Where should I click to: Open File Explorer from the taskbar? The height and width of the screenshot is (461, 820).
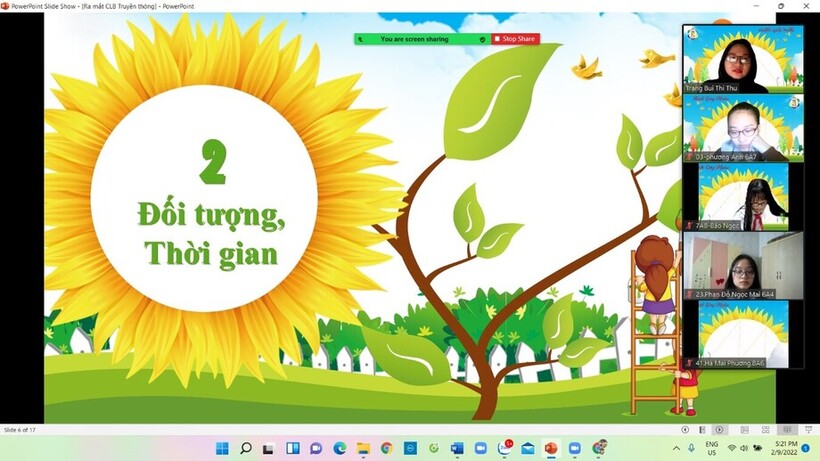363,448
